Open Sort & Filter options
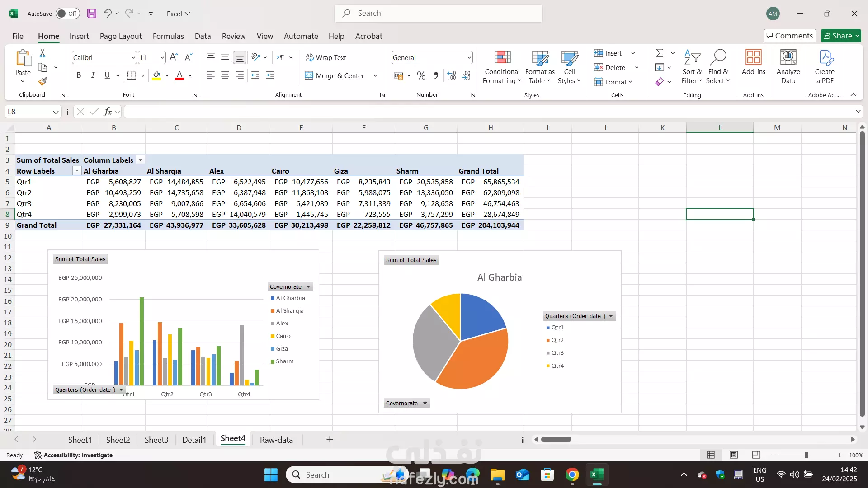 tap(692, 67)
